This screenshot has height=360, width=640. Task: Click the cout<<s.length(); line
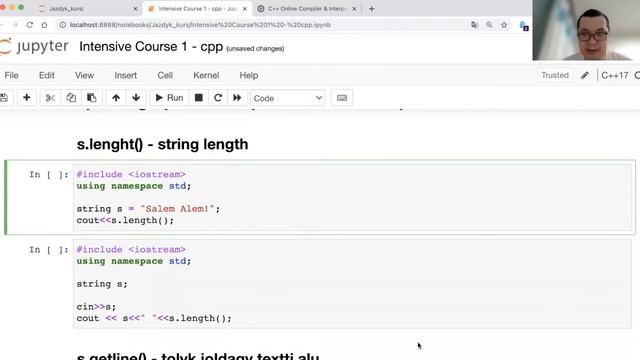pos(125,220)
